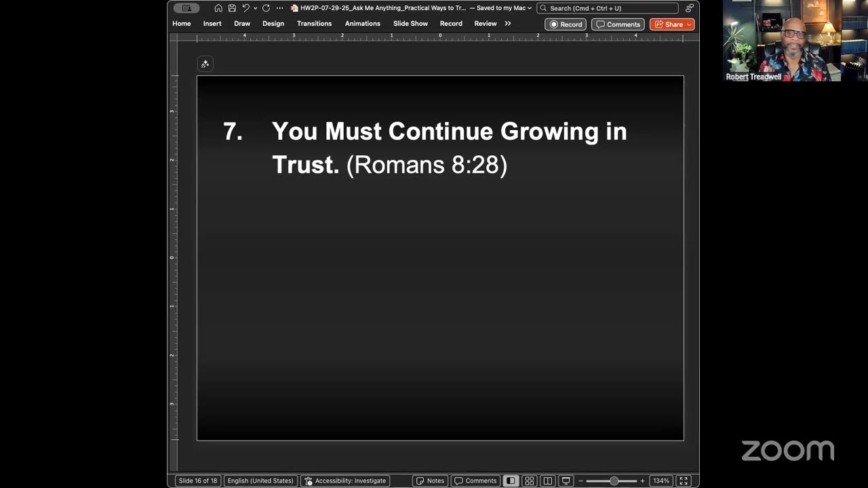The image size is (868, 488).
Task: Switch to the Transitions tab
Action: click(x=314, y=24)
